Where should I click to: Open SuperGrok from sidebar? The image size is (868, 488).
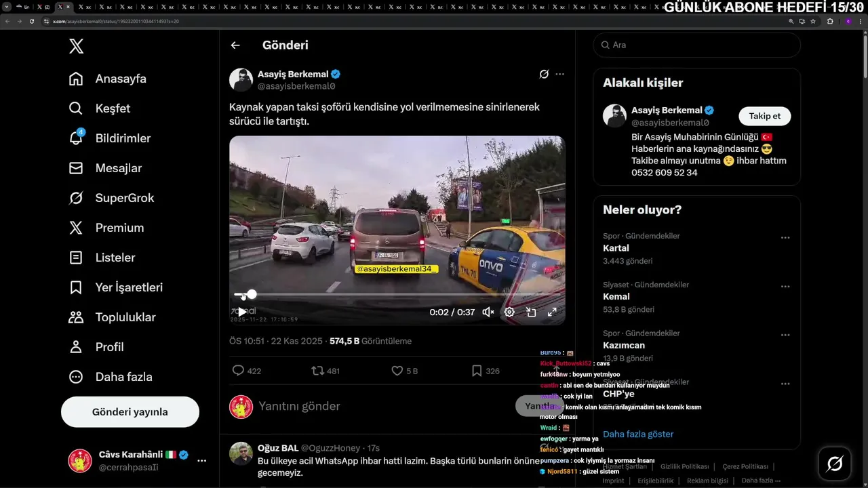111,198
